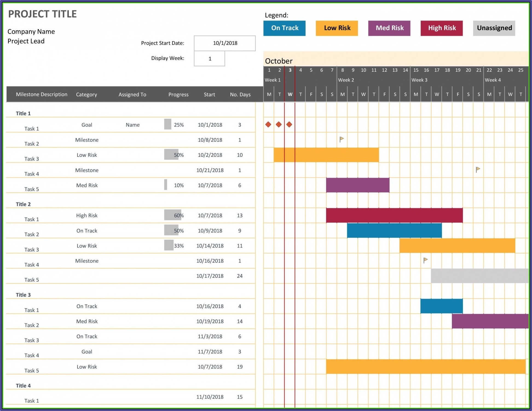Click the Display Week input box
The height and width of the screenshot is (411, 532).
[209, 59]
